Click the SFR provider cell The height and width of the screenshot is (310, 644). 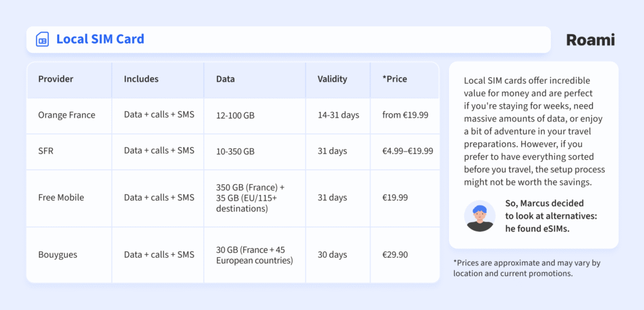[x=47, y=151]
